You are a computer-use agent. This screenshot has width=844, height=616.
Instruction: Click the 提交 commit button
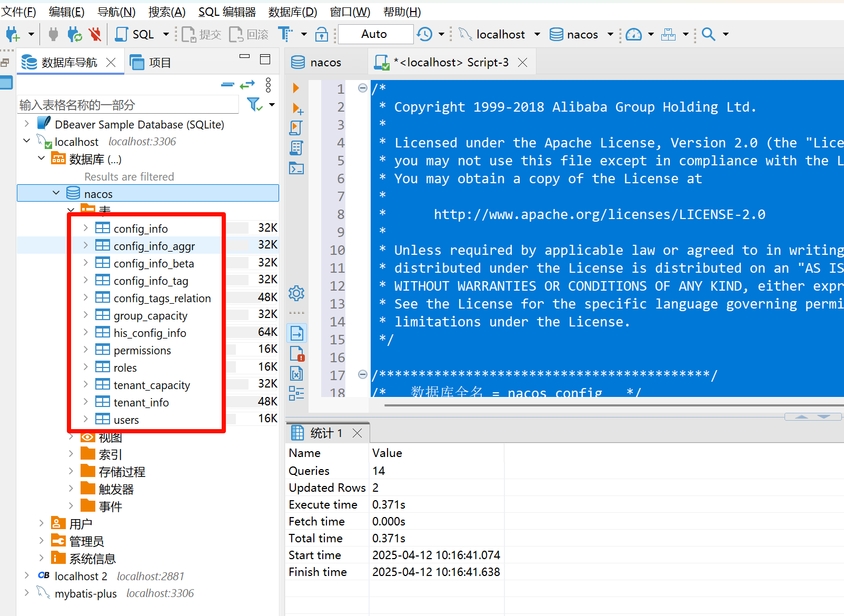click(201, 34)
